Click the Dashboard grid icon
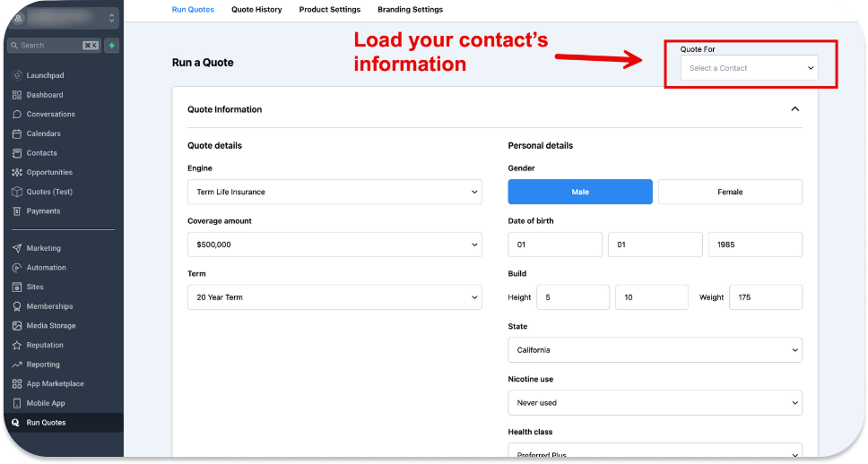The width and height of the screenshot is (868, 464). point(17,95)
